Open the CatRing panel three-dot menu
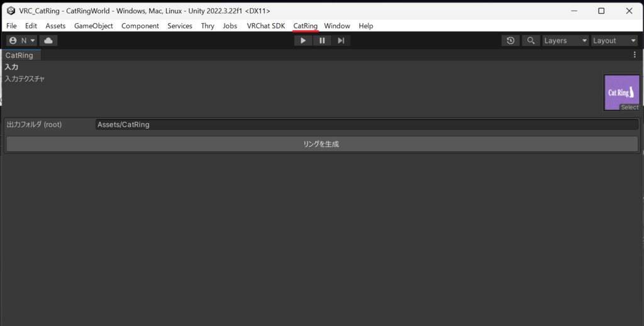This screenshot has height=326, width=644. point(635,55)
